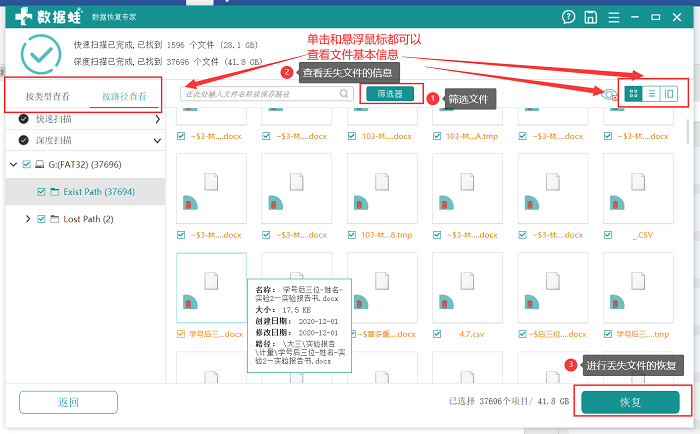
Task: Select the 103-林...8.tmp file thumbnail
Action: 382,188
